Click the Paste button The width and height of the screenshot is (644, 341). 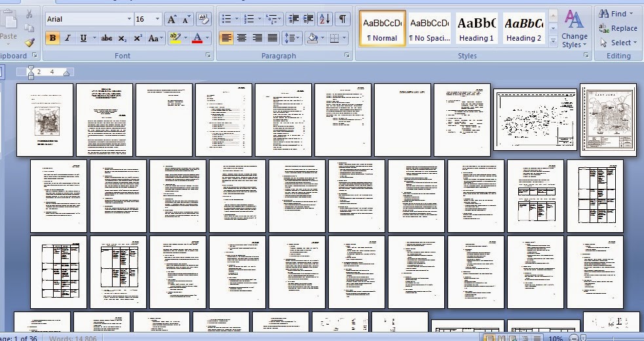click(x=9, y=27)
